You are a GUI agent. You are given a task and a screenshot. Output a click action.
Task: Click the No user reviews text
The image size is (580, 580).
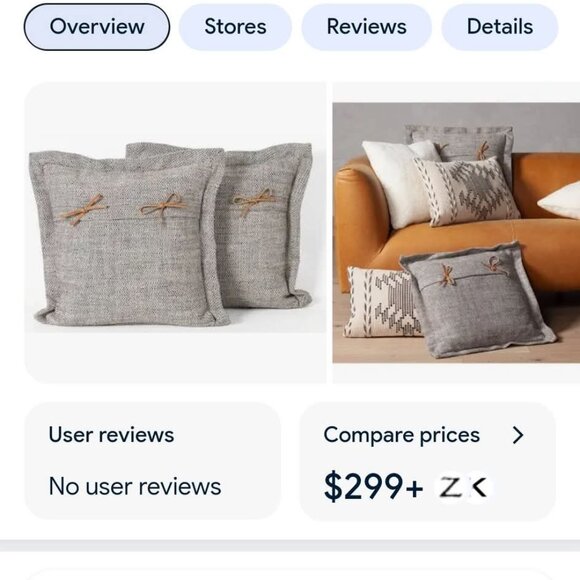[x=135, y=486]
